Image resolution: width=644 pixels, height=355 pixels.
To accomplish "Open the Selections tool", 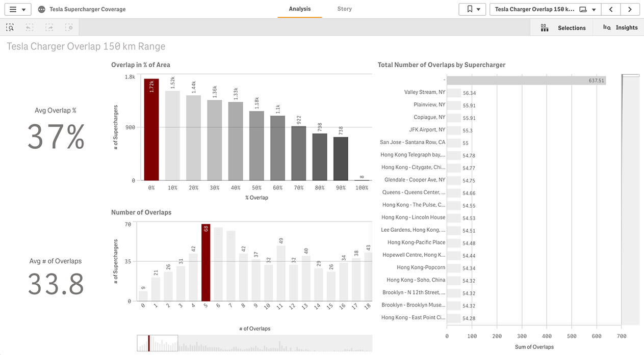I will point(563,28).
